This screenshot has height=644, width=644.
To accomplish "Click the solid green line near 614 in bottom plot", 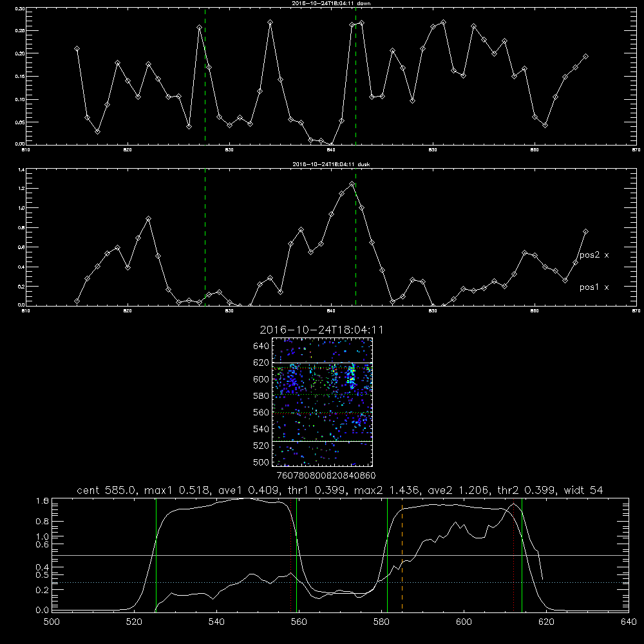I will click(522, 554).
